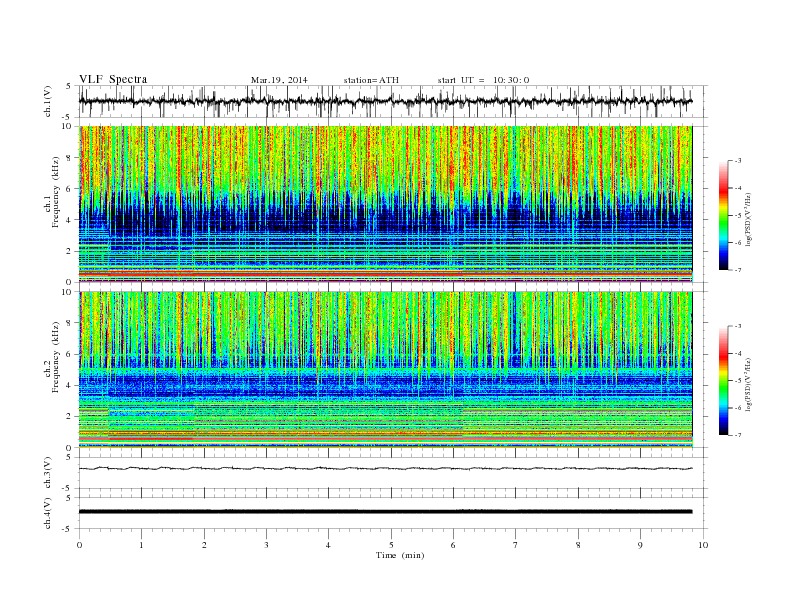
Task: Click the ch.1 PSD color scale bar
Action: pos(724,216)
